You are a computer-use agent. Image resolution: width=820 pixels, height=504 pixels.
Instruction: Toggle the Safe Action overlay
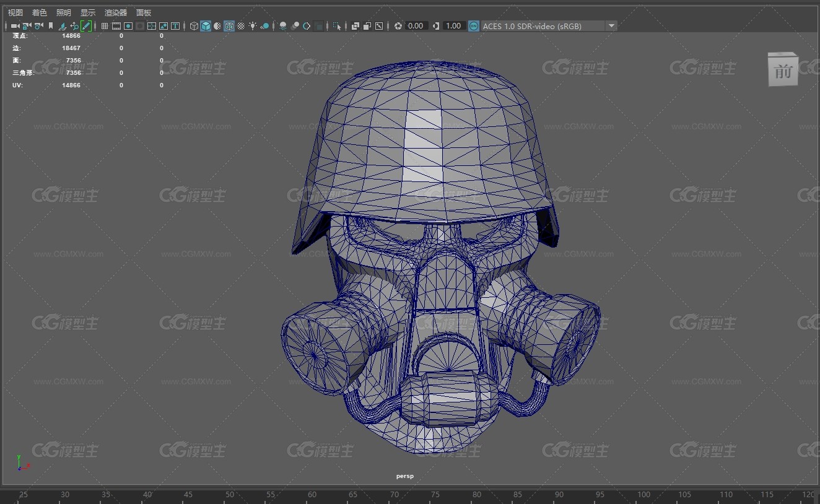tap(164, 26)
